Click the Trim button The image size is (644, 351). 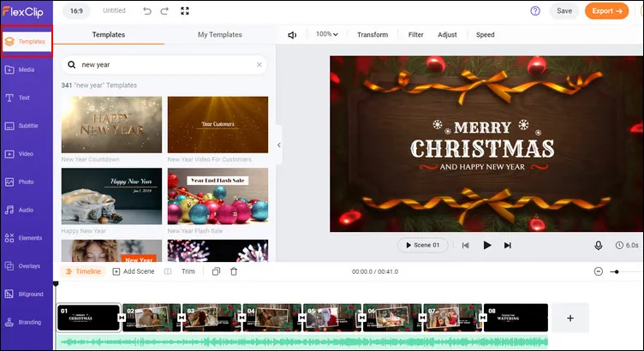point(188,271)
